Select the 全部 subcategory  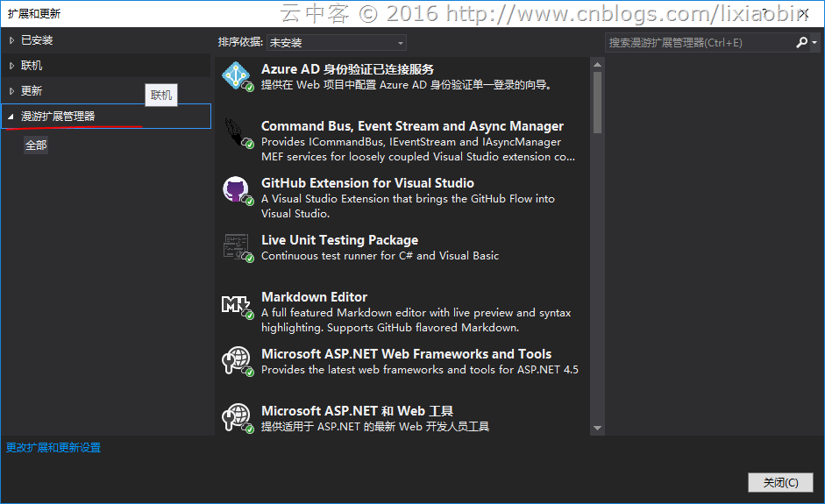coord(36,146)
